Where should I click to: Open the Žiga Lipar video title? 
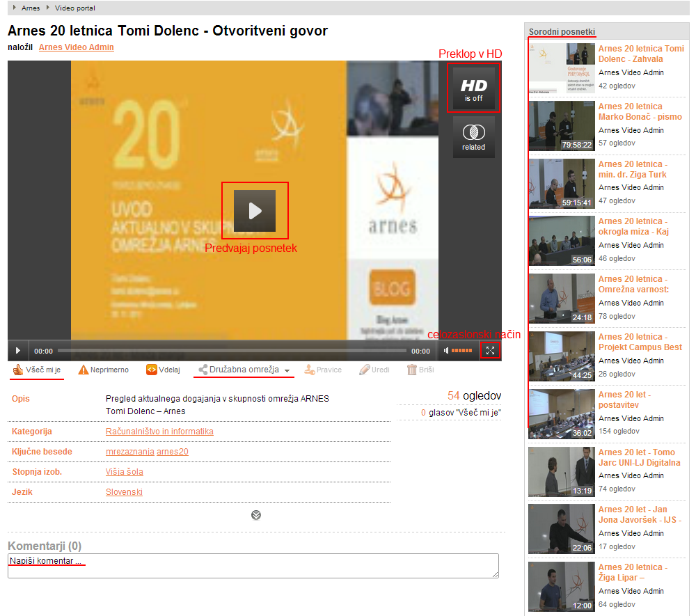[633, 572]
